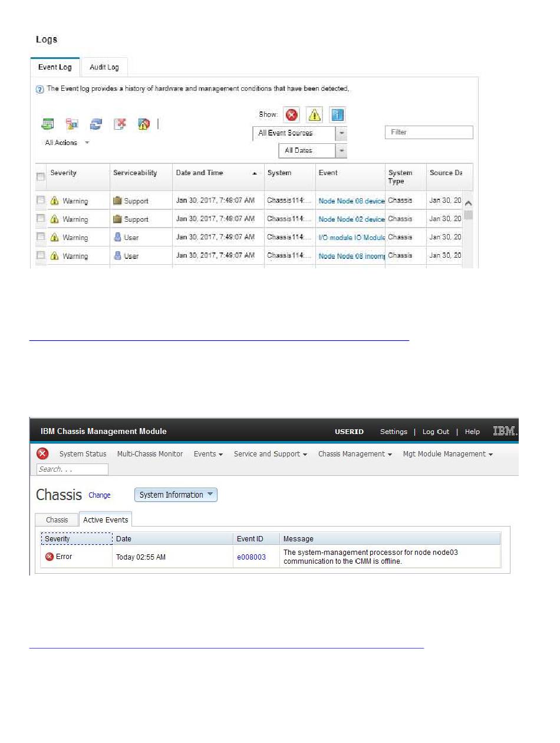Image resolution: width=560 pixels, height=743 pixels.
Task: Open the All Dates dropdown
Action: (312, 150)
